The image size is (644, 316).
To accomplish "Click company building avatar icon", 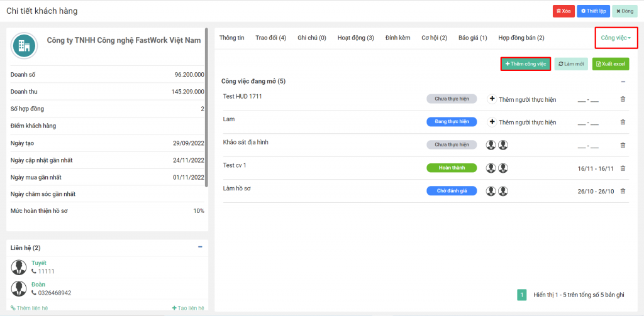I will (x=25, y=45).
